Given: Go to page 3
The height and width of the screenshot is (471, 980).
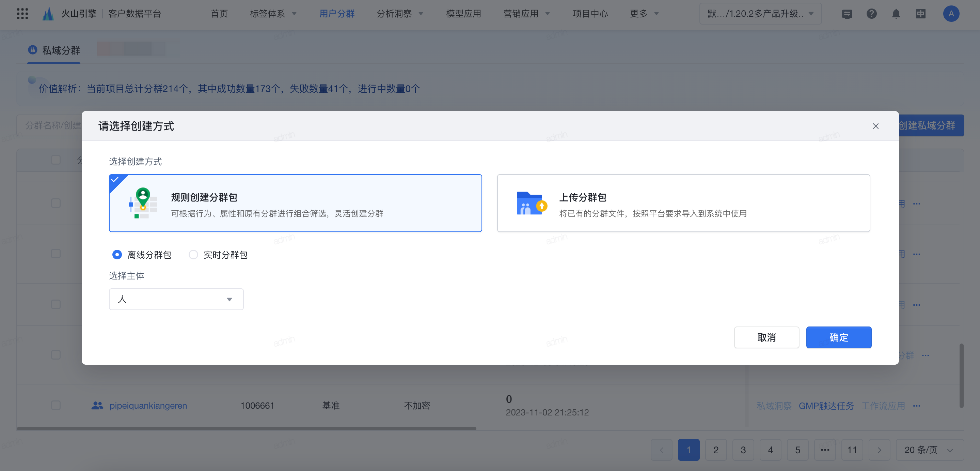Looking at the screenshot, I should 743,450.
